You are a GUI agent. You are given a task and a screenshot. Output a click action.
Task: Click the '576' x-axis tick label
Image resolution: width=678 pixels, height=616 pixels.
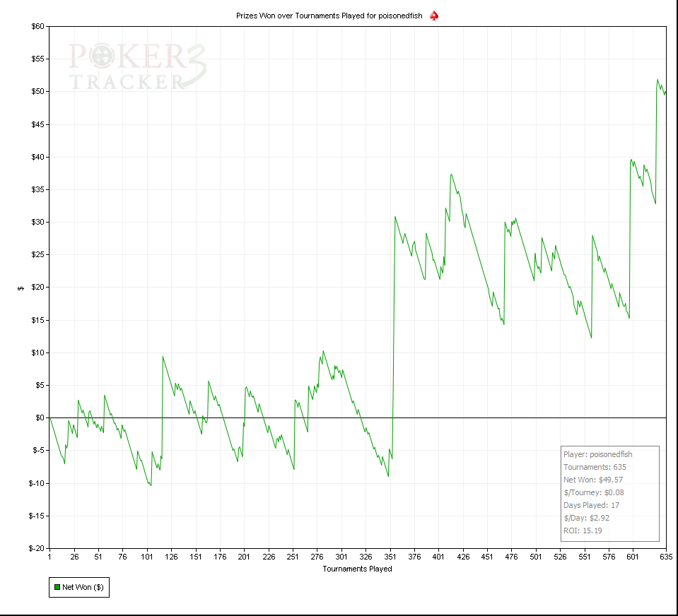(609, 557)
